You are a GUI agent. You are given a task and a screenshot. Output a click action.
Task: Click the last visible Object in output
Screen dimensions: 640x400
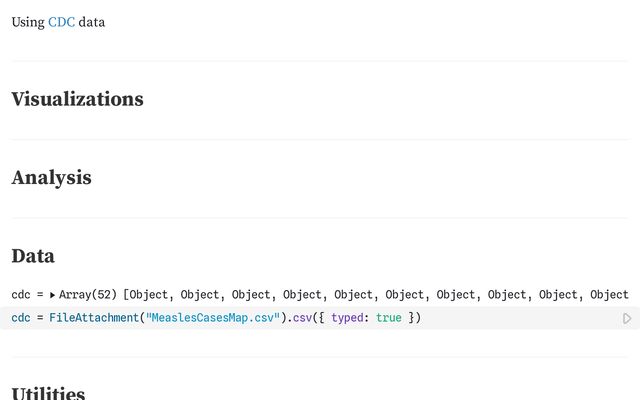609,295
